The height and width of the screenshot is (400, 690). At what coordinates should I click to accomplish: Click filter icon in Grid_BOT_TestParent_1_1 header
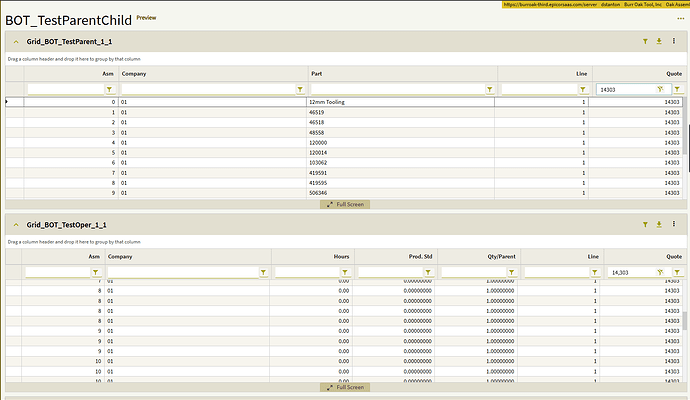click(x=645, y=42)
